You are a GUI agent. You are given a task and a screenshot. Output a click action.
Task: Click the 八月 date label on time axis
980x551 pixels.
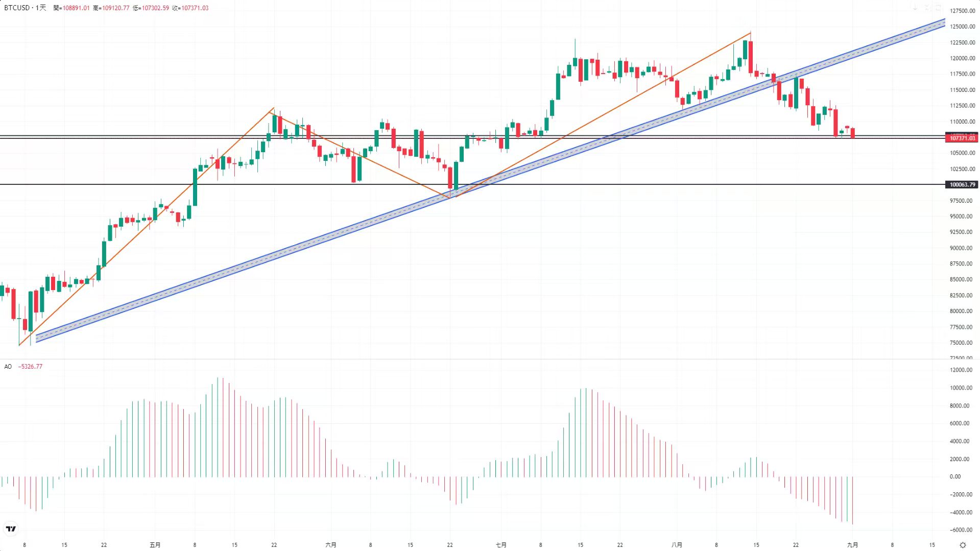point(677,545)
